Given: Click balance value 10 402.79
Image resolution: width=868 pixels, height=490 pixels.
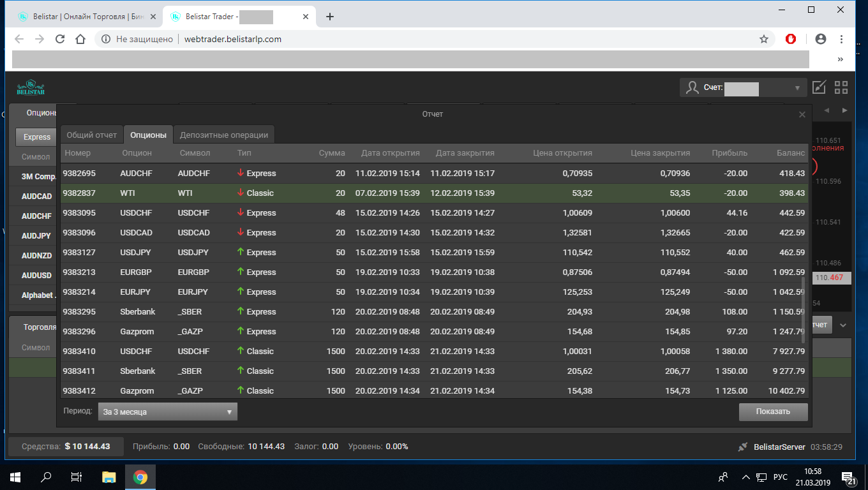Looking at the screenshot, I should [x=786, y=391].
